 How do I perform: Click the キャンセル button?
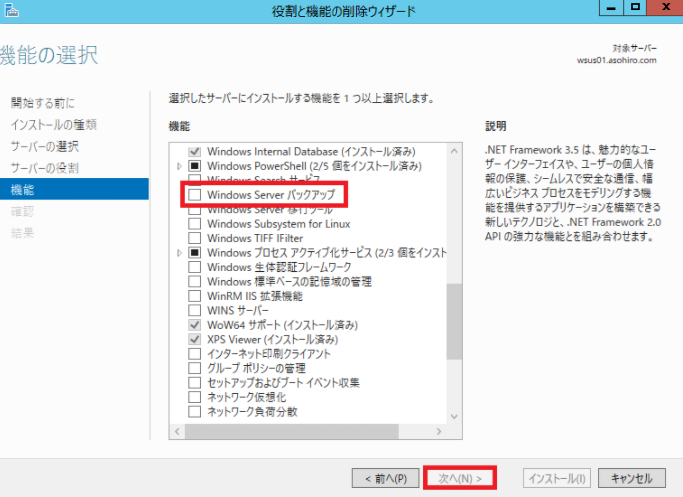coord(632,478)
